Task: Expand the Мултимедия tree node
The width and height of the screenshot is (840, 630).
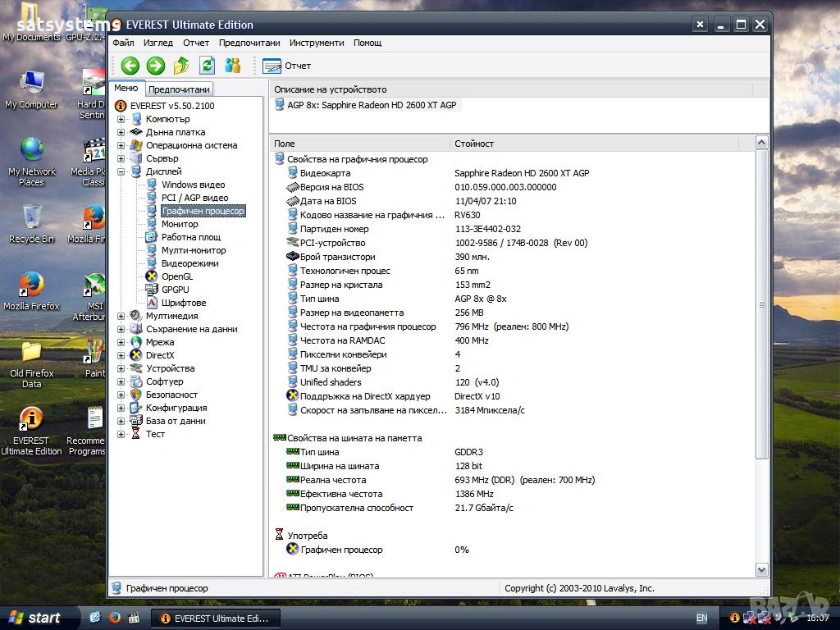Action: click(x=121, y=316)
